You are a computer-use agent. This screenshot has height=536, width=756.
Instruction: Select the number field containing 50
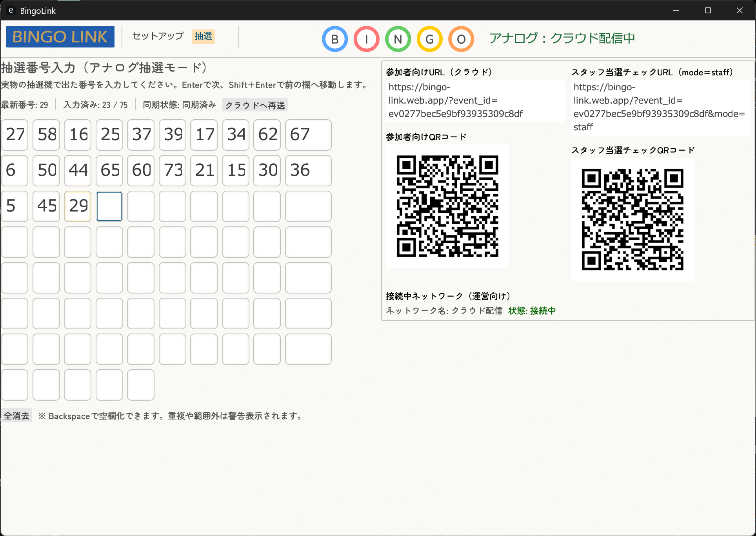click(x=46, y=171)
